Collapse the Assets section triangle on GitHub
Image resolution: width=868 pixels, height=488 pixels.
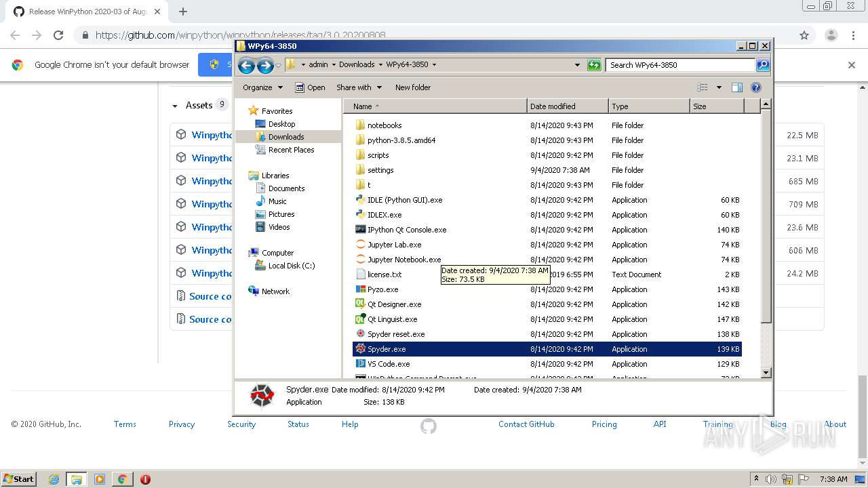[175, 106]
